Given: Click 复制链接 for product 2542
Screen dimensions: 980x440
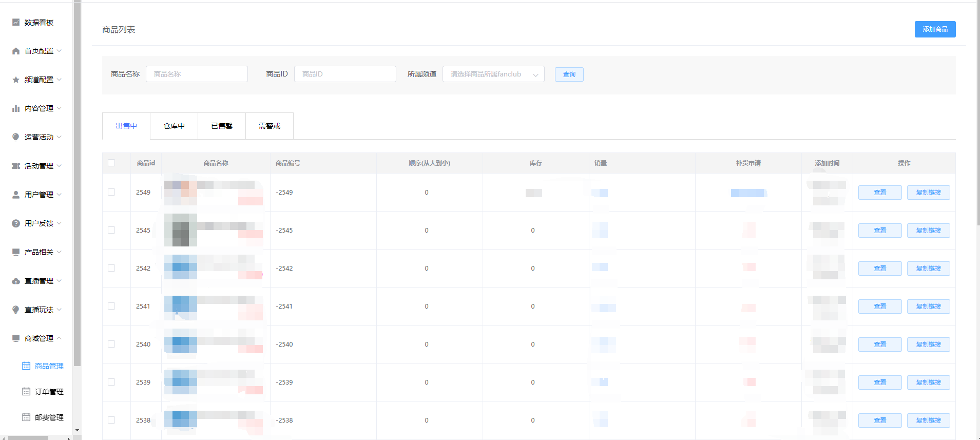Looking at the screenshot, I should click(929, 269).
